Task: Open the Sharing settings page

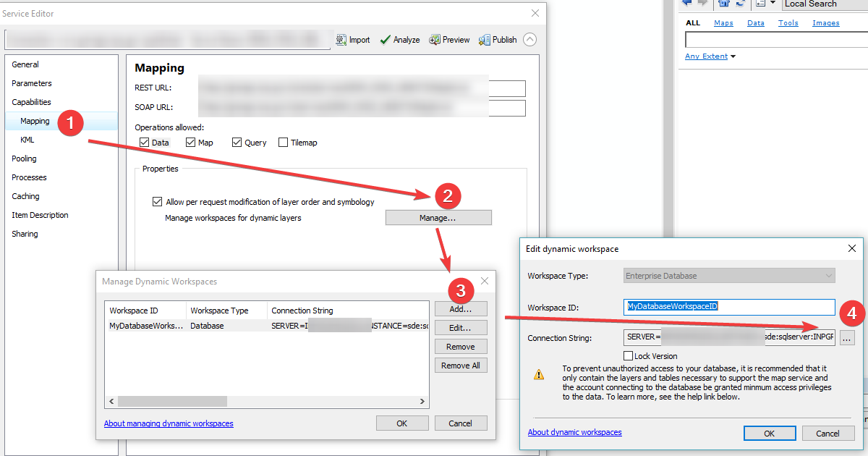Action: click(x=25, y=234)
